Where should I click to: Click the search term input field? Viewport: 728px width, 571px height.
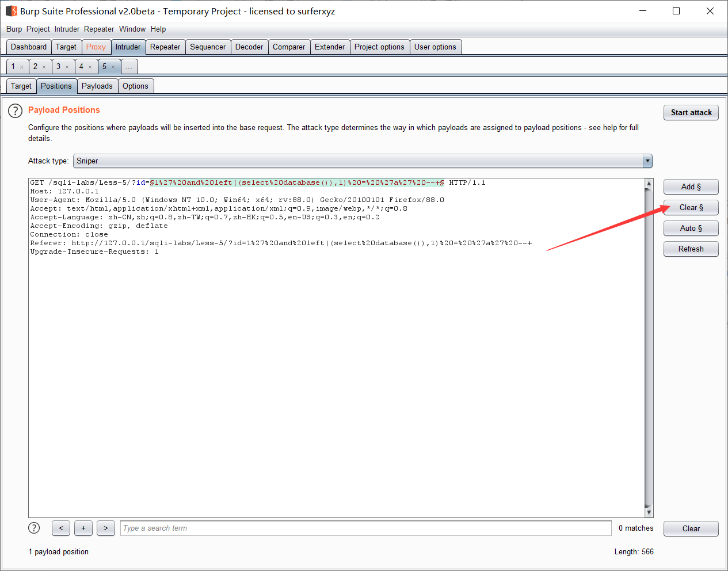click(x=366, y=528)
